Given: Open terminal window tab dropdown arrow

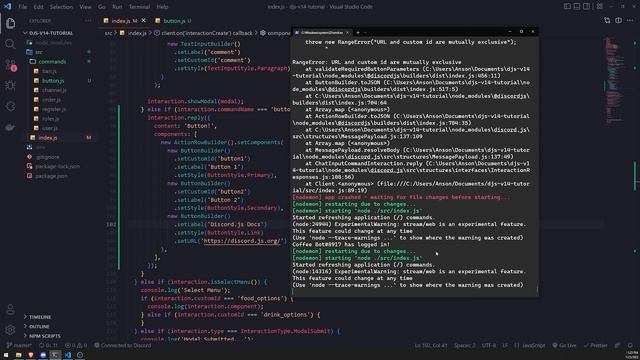Looking at the screenshot, I should [365, 32].
